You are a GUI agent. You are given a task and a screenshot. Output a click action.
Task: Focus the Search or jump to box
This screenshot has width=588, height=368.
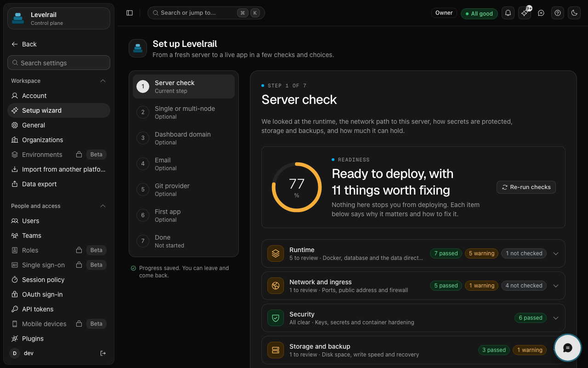coord(206,13)
